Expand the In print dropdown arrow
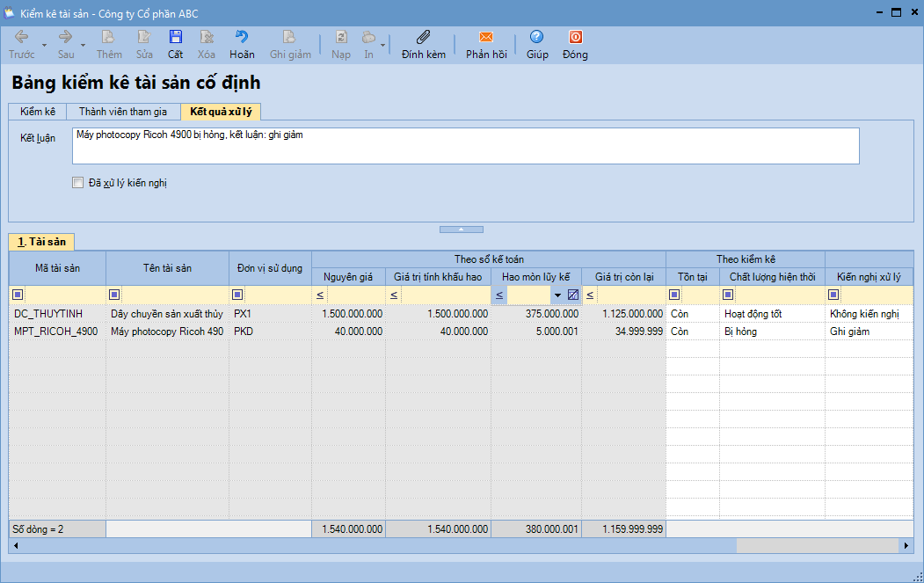The image size is (924, 583). coord(382,44)
